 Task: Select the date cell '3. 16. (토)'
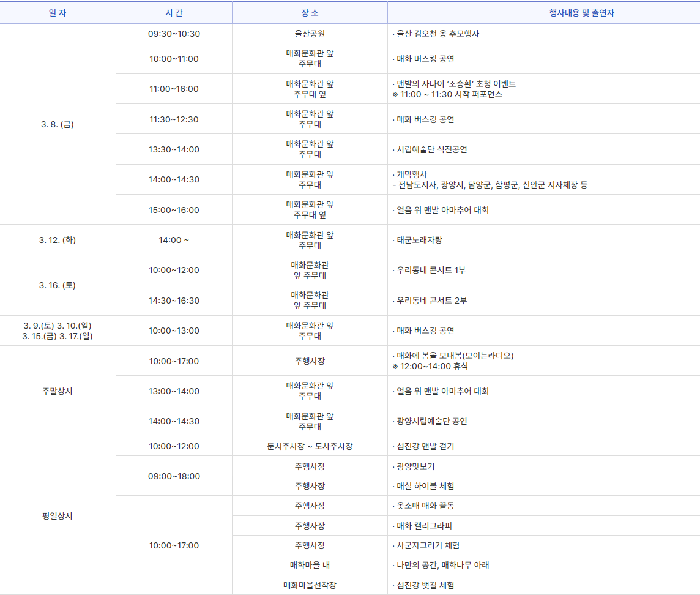point(58,285)
